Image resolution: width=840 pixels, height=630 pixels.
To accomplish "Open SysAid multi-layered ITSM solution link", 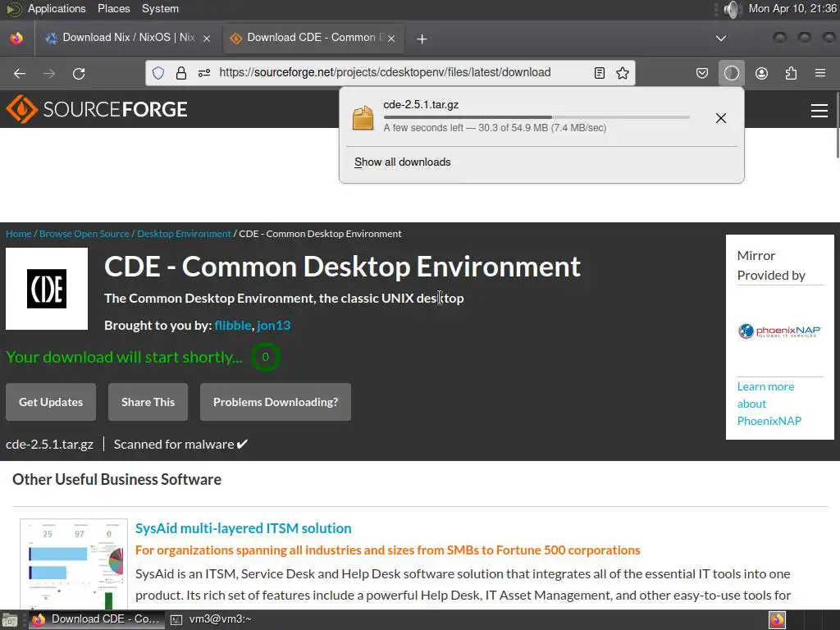I will (x=243, y=528).
